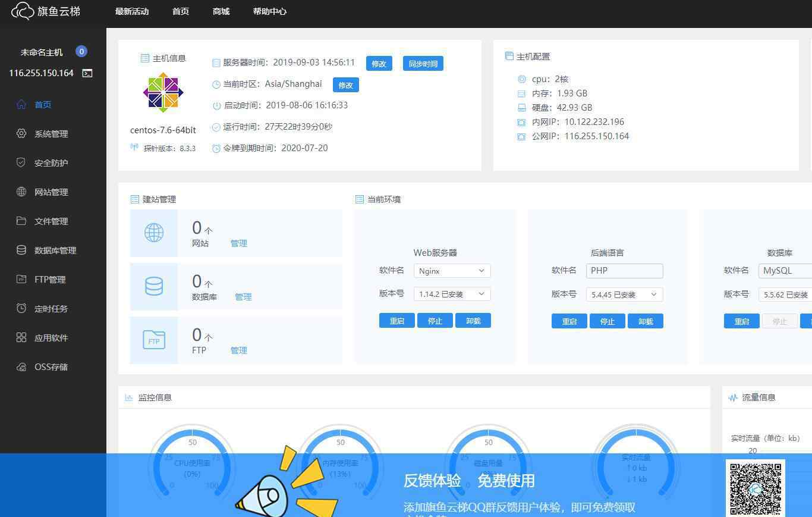
Task: Expand the Nginx software name dropdown
Action: pyautogui.click(x=452, y=271)
